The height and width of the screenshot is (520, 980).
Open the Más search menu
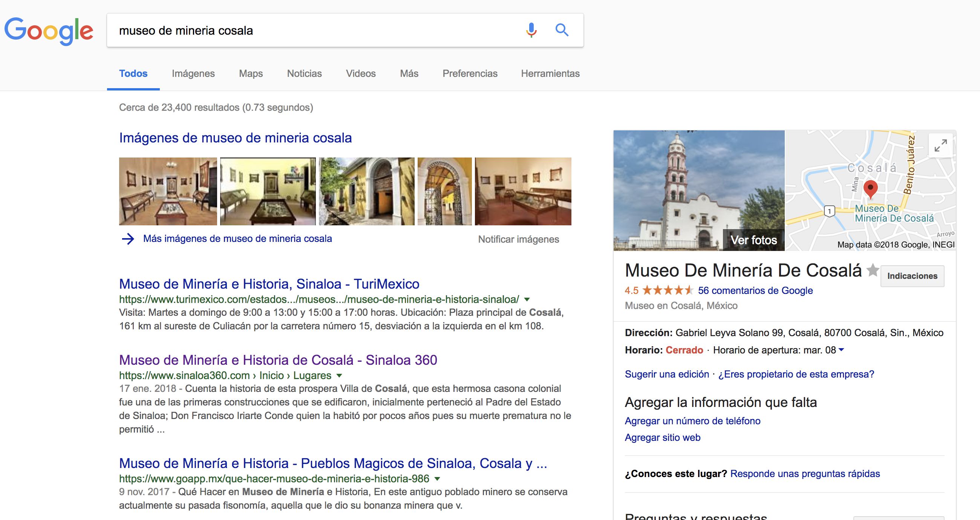pos(409,73)
